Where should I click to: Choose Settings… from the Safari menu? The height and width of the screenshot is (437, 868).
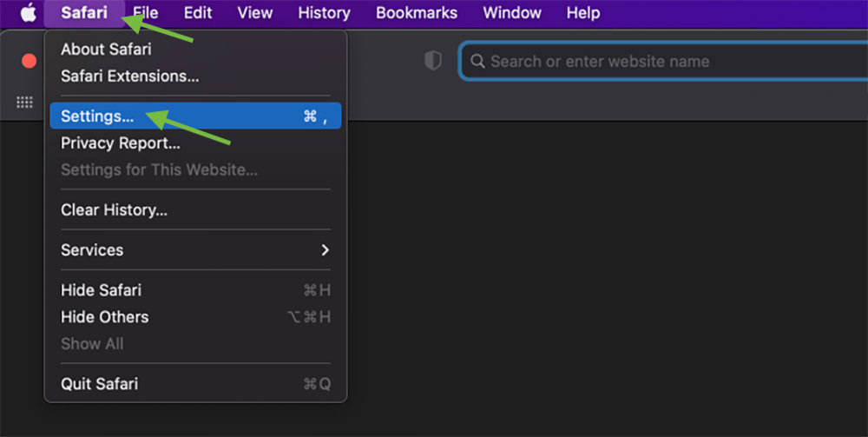tap(195, 116)
